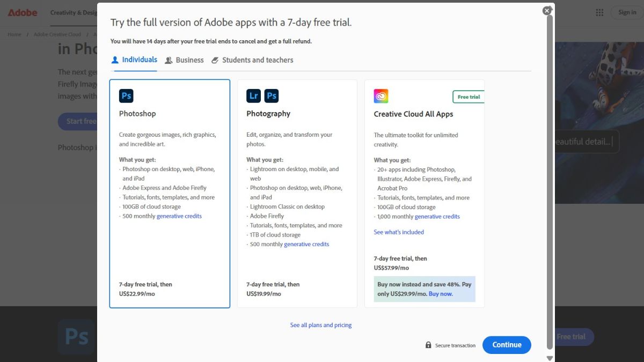
Task: Click Adobe Creative Cloud breadcrumb
Action: coord(57,34)
